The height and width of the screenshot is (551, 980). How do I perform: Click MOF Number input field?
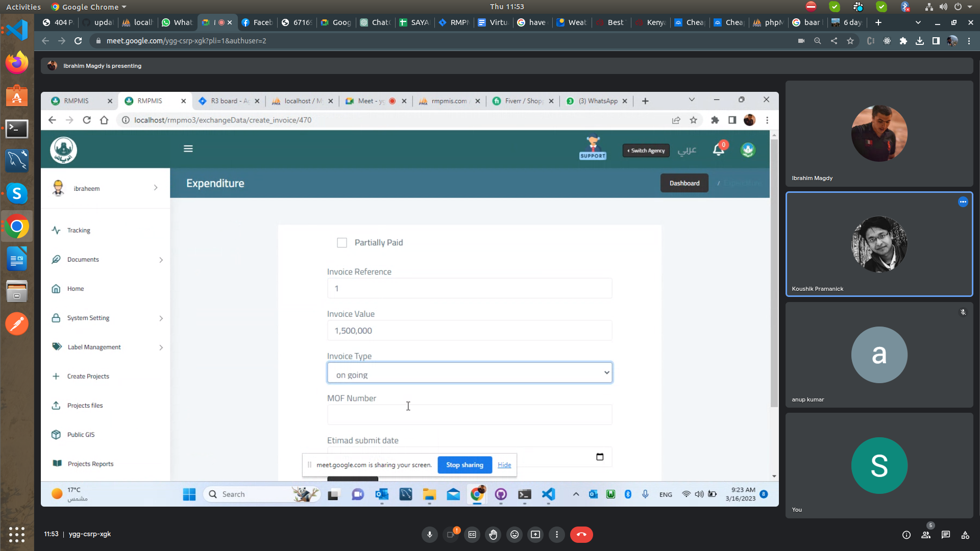tap(470, 415)
